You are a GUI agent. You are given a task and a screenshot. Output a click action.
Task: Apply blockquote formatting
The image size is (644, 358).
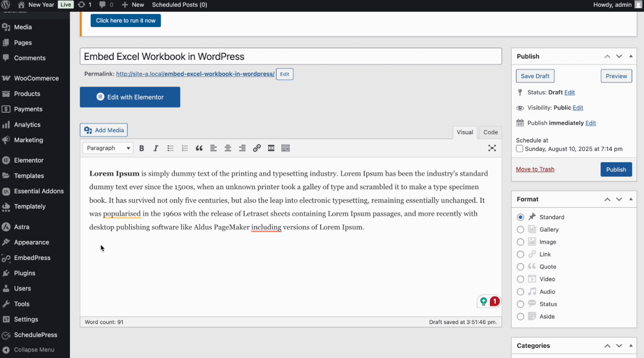click(199, 148)
